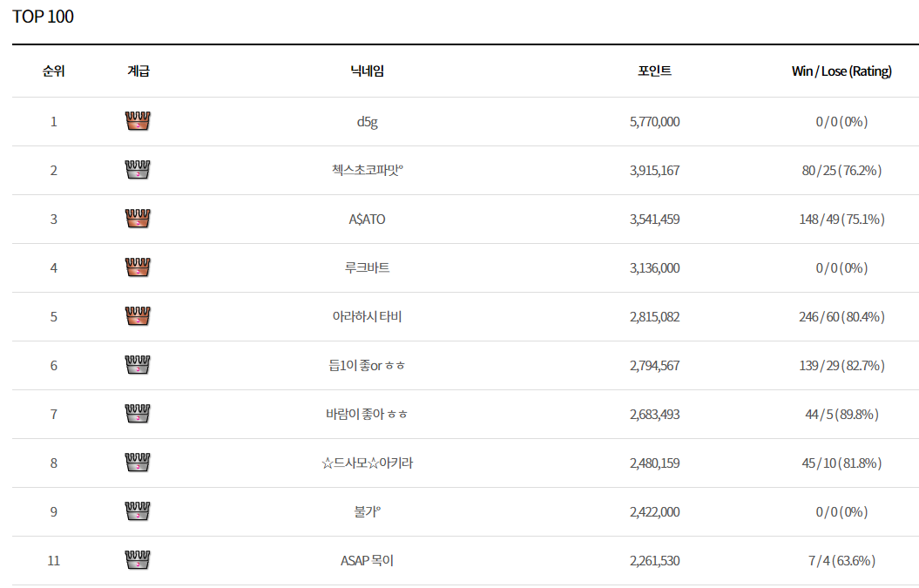Click the 계급 column header

pos(138,71)
